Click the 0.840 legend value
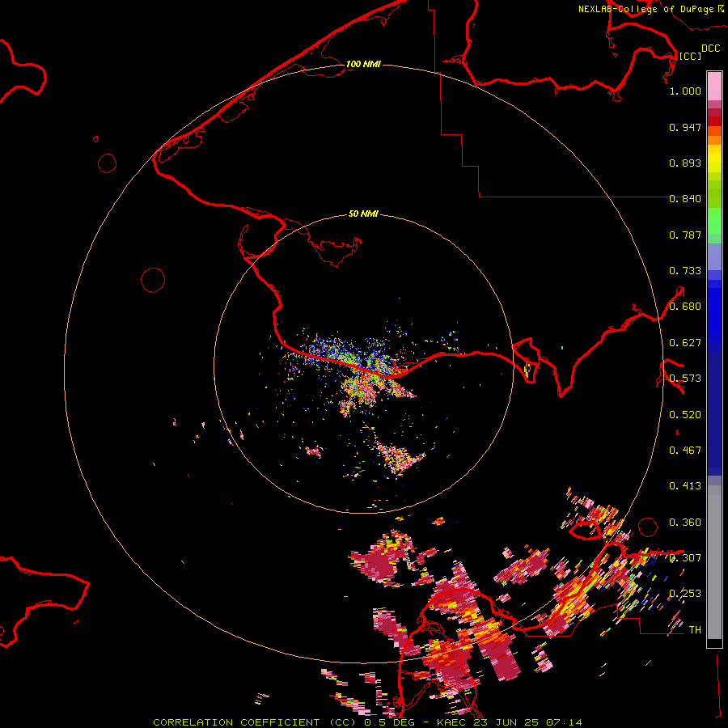Screen dimensions: 728x728 685,199
